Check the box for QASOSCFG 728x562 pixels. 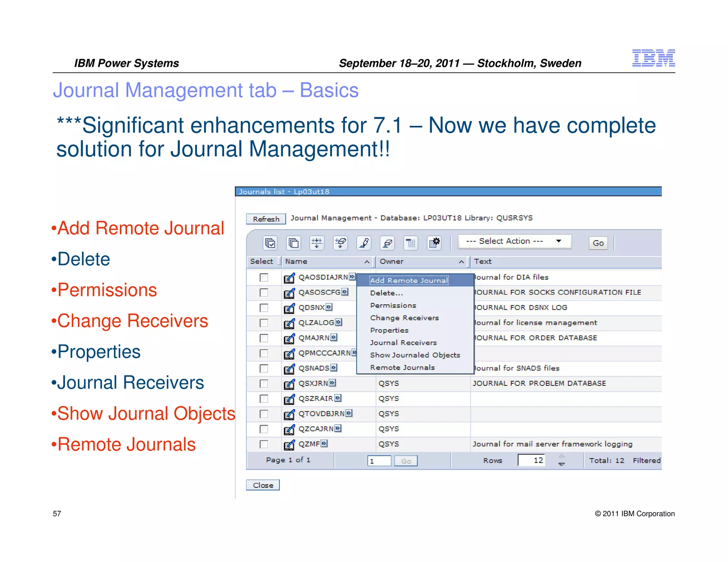(x=264, y=293)
